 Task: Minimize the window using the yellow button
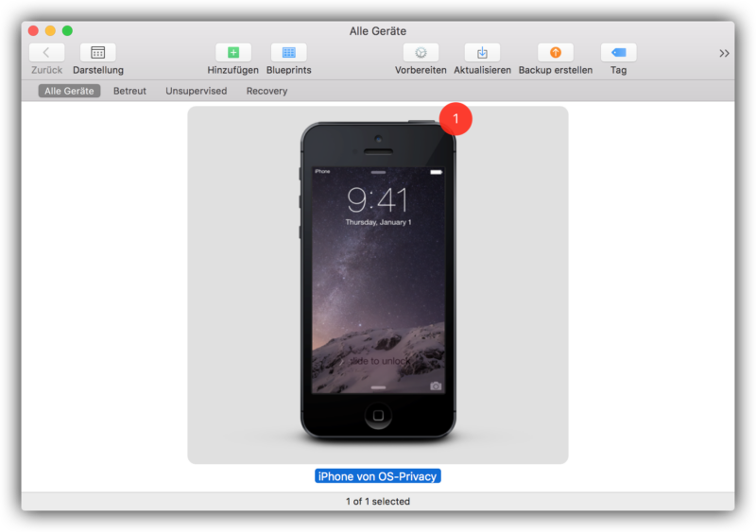tap(50, 31)
